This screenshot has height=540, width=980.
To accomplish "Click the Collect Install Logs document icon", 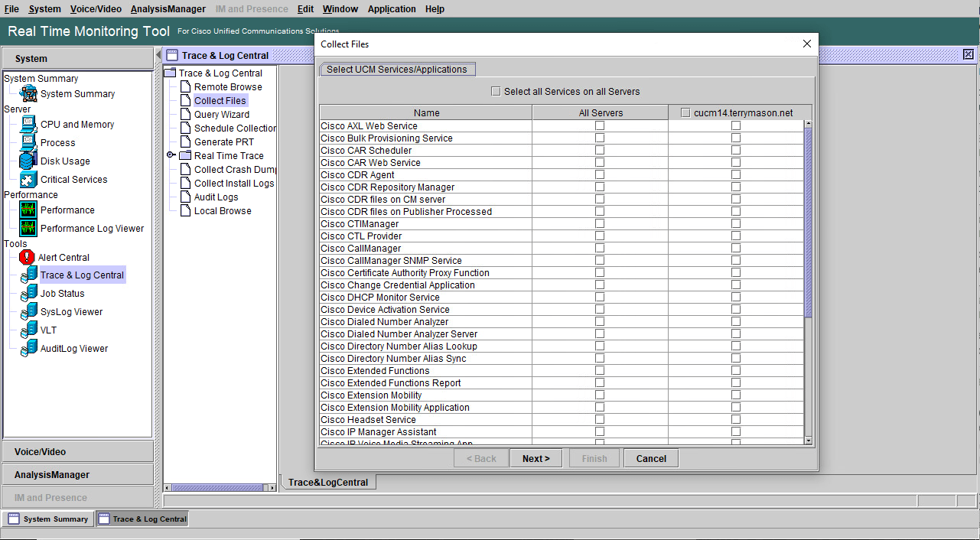I will click(185, 184).
